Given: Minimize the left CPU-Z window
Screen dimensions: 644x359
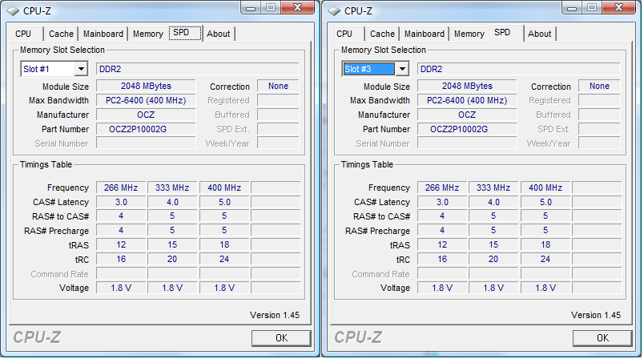Looking at the screenshot, I should [251, 8].
